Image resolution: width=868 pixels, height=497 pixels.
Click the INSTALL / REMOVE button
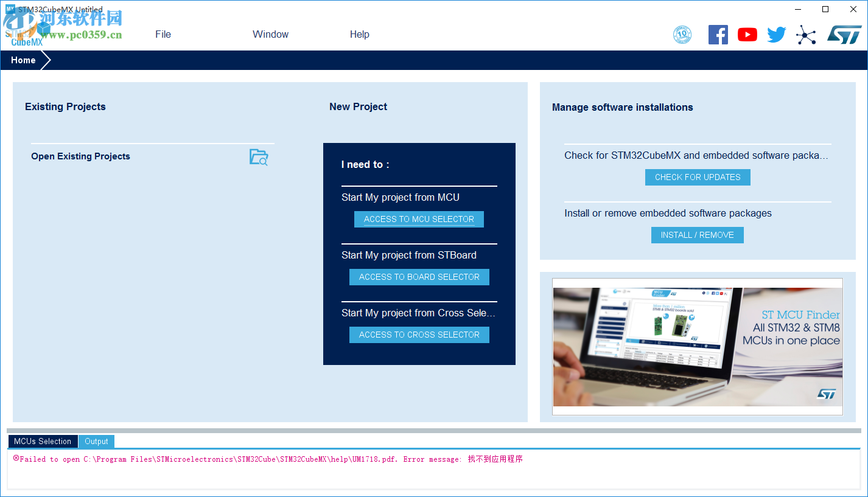pyautogui.click(x=698, y=235)
